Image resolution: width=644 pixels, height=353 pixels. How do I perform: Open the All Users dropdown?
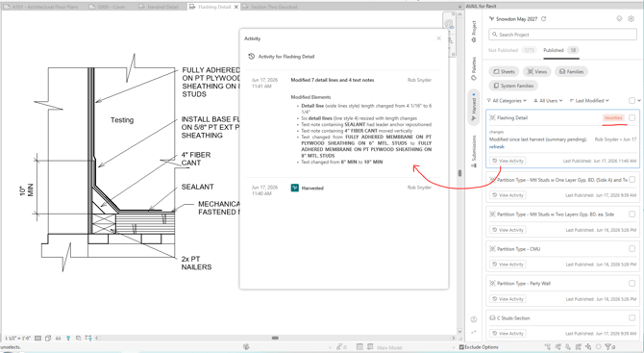pos(548,101)
